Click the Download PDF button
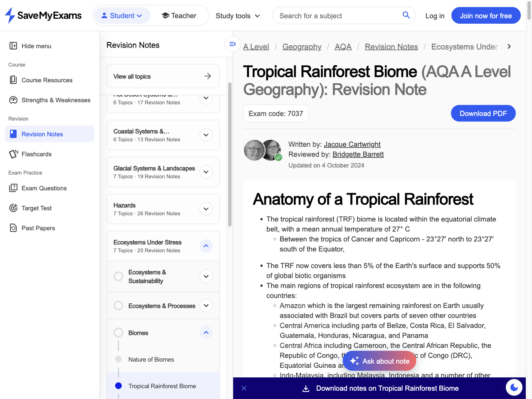This screenshot has height=399, width=532. 483,113
